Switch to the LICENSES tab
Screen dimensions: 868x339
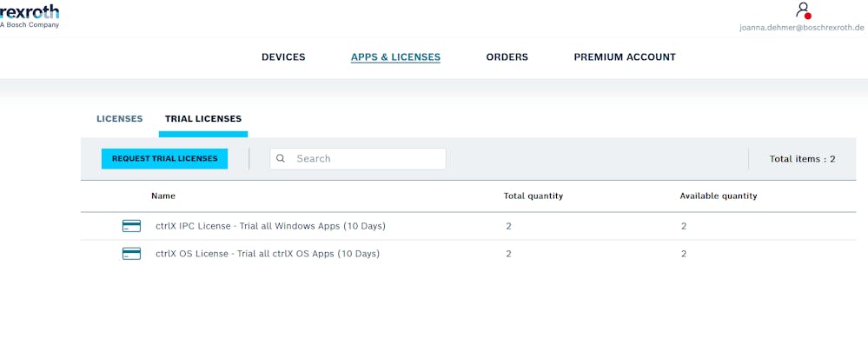(120, 118)
